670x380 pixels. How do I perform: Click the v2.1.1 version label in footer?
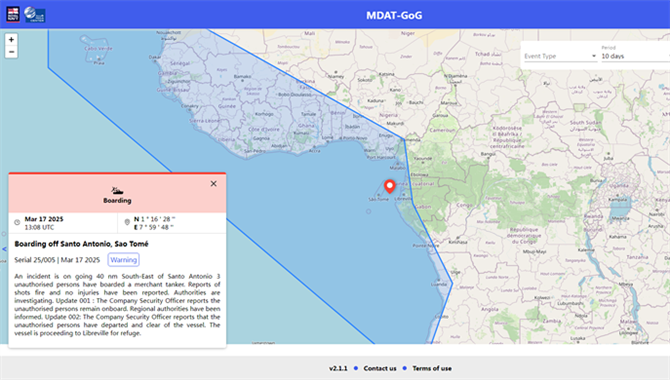point(338,368)
